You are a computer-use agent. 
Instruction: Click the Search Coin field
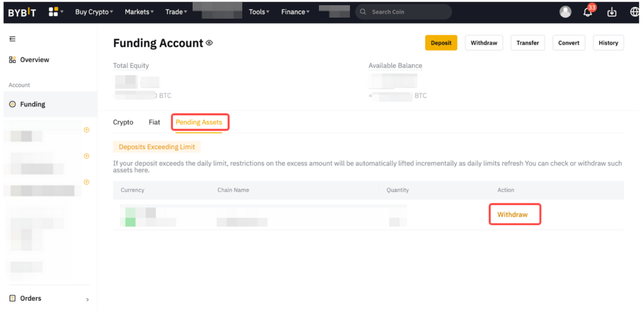pos(406,12)
